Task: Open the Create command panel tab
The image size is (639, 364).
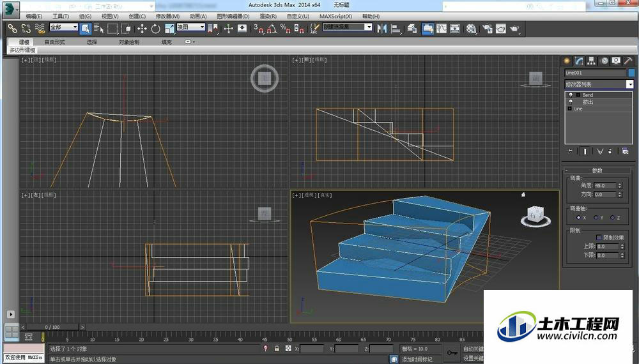Action: coord(567,61)
